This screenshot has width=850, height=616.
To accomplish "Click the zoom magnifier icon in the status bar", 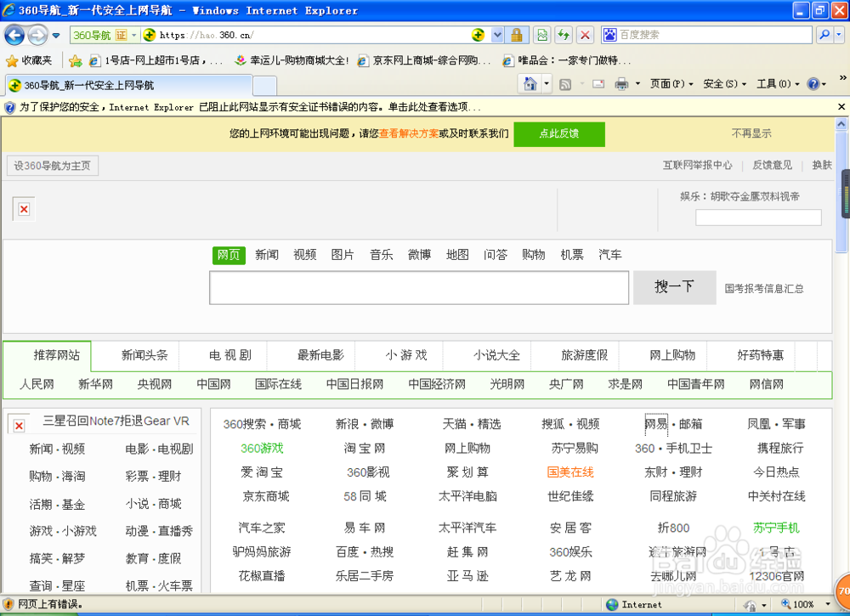I will point(785,605).
